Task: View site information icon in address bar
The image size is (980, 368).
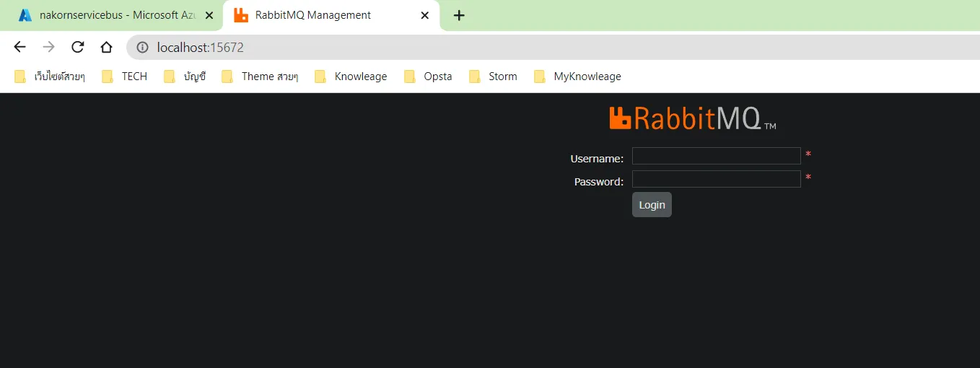Action: [143, 48]
